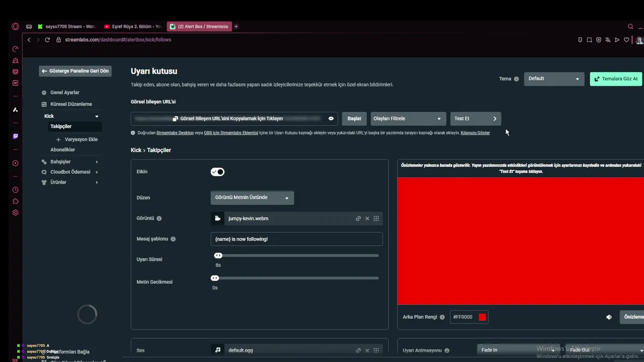Take a snapshot with toolbar icon
Image resolution: width=644 pixels, height=362 pixels.
tap(589, 40)
